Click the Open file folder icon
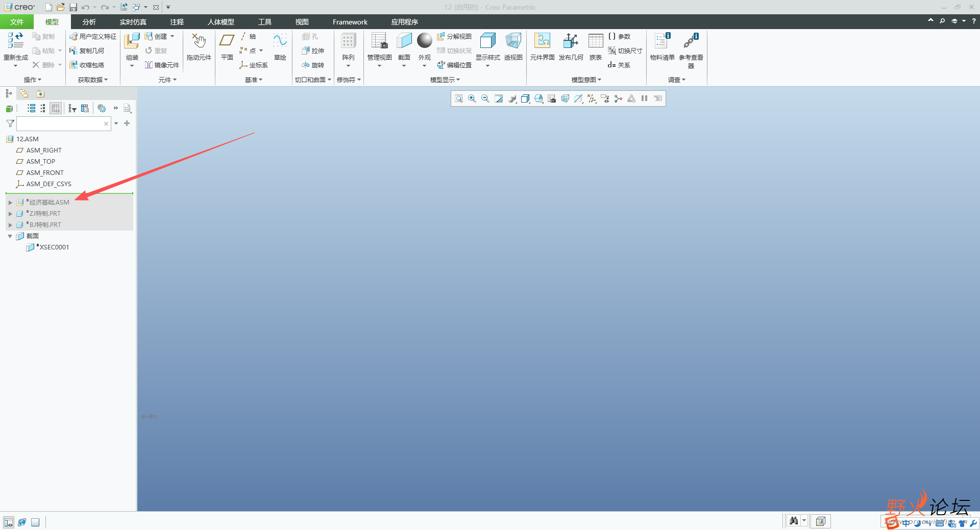The height and width of the screenshot is (530, 980). [x=61, y=7]
